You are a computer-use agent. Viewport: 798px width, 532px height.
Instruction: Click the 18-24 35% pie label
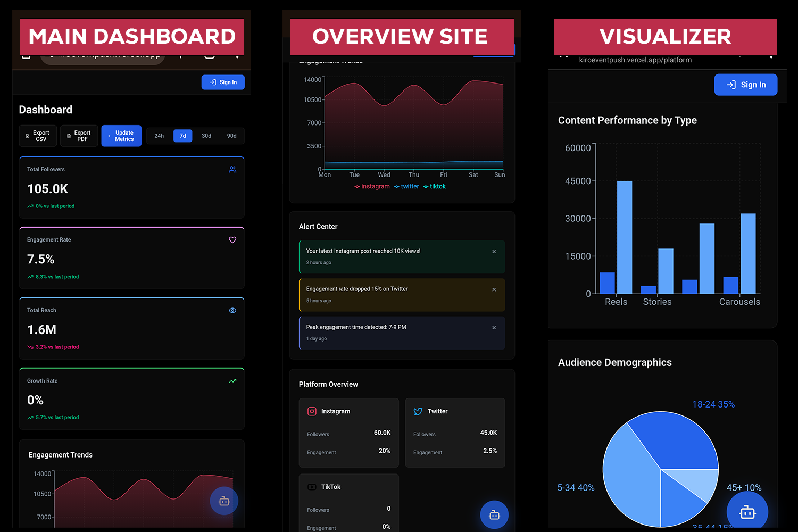pos(713,404)
